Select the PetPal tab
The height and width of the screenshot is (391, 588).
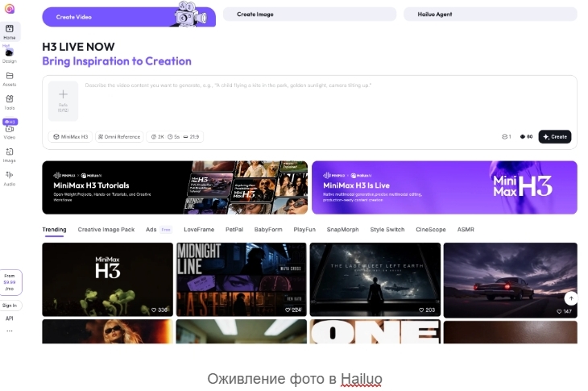click(x=234, y=229)
